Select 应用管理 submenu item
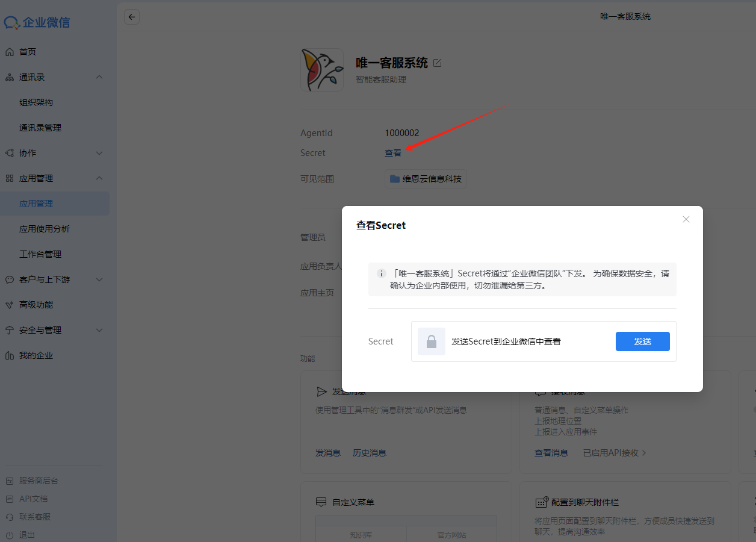Screen dimensions: 756x542 coord(55,204)
